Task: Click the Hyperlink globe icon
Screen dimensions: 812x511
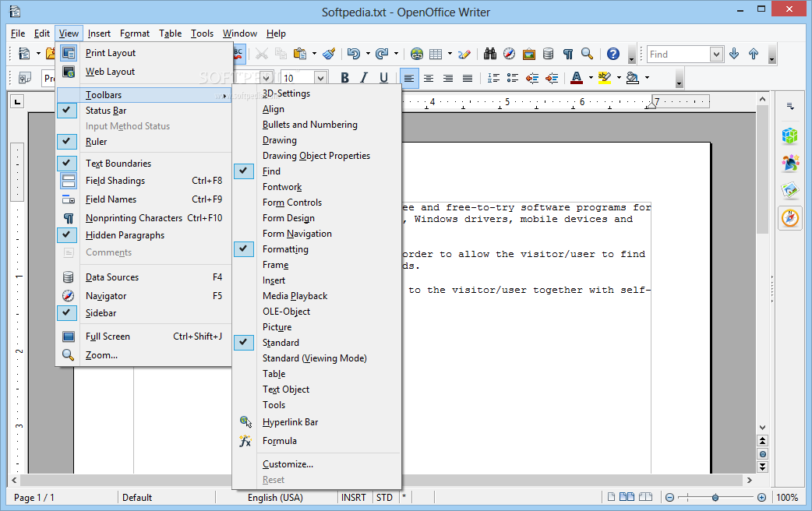Action: point(417,54)
